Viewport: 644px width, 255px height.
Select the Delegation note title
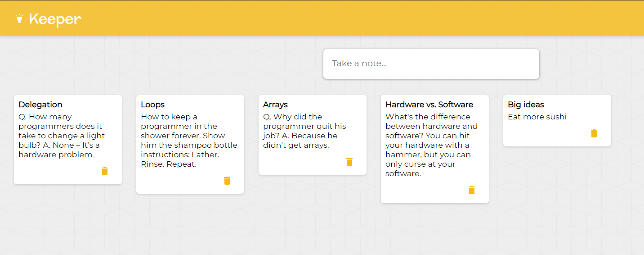tap(40, 105)
